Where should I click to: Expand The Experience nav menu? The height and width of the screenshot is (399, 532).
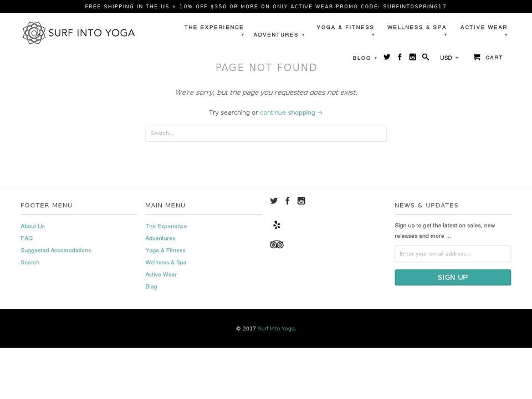click(214, 30)
